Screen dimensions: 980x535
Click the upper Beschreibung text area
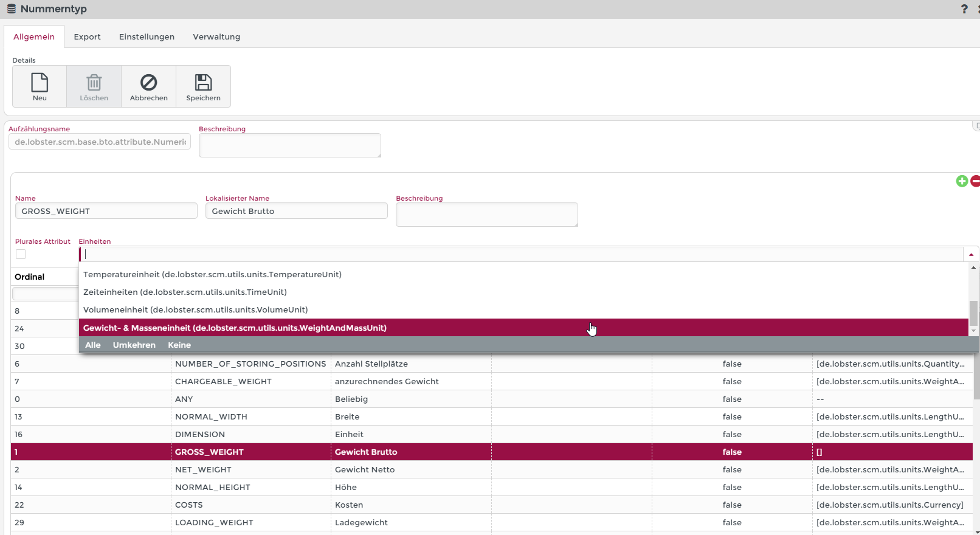[x=290, y=145]
